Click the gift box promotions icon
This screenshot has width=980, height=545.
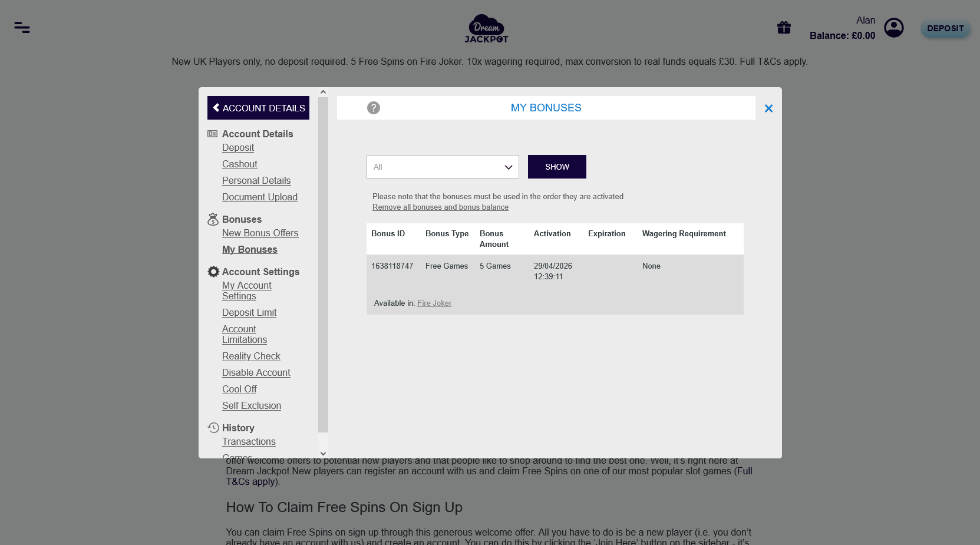pos(784,28)
